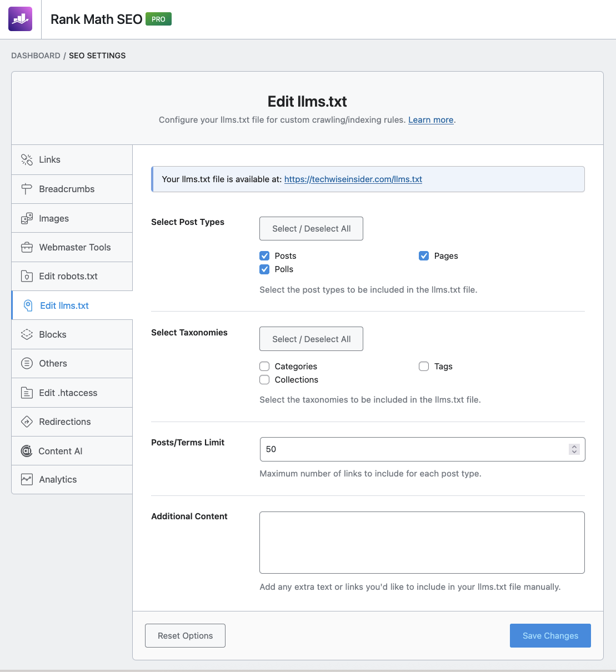Click the Edit .htaccess document icon

[27, 393]
